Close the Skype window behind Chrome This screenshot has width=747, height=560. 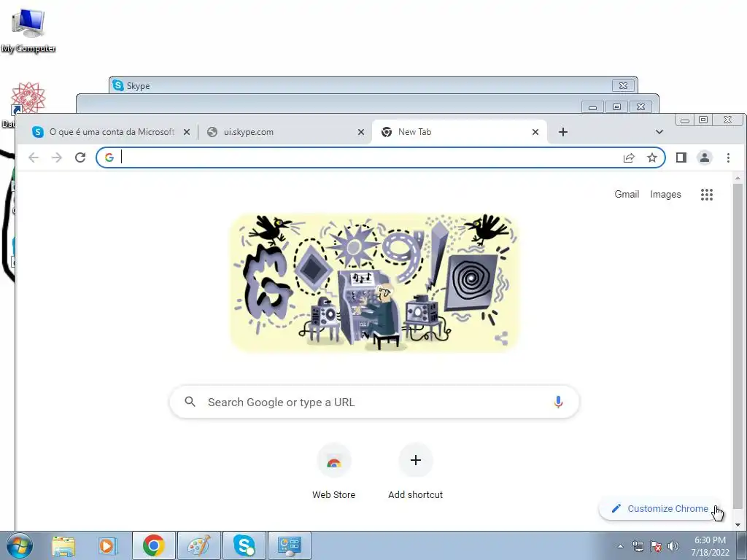click(623, 86)
